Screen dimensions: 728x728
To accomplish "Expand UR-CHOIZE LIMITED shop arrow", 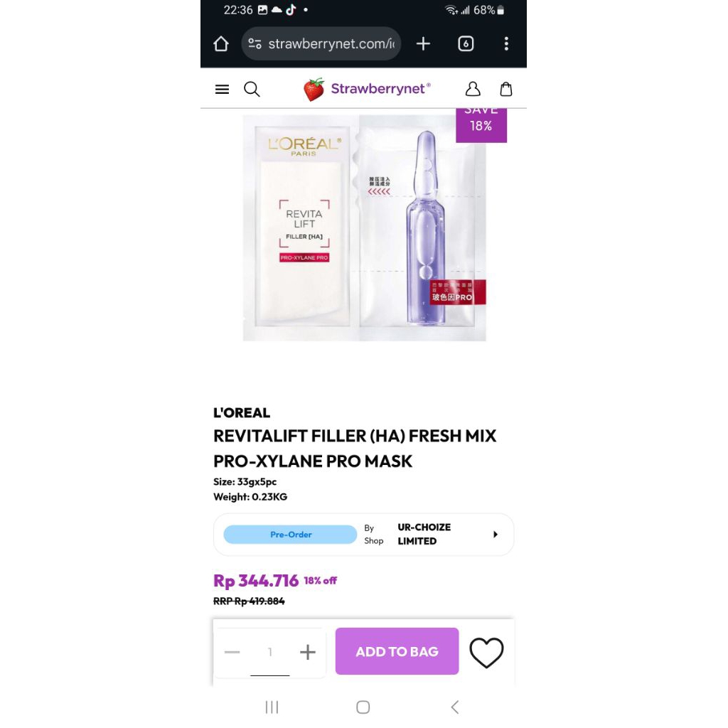I will tap(496, 535).
